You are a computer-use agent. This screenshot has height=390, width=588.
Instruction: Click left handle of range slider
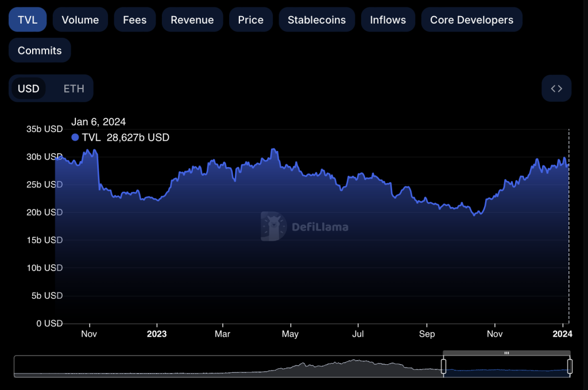click(x=443, y=366)
